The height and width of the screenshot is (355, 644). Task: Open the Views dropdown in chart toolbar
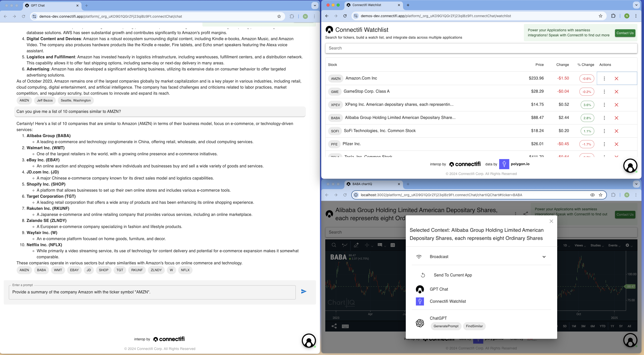[580, 245]
